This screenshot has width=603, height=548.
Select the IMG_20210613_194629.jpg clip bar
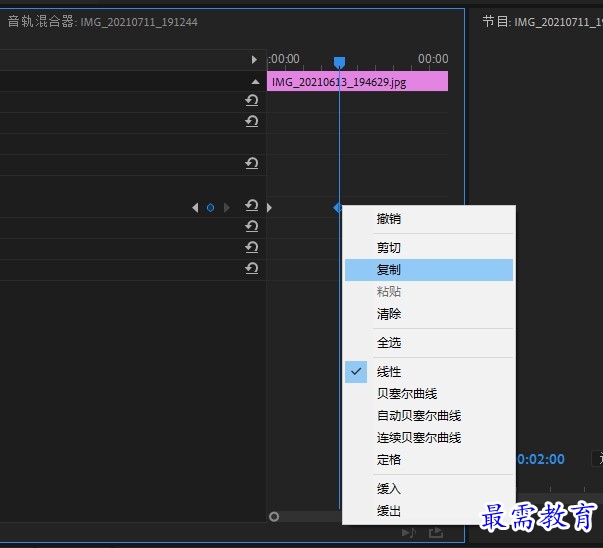[357, 82]
